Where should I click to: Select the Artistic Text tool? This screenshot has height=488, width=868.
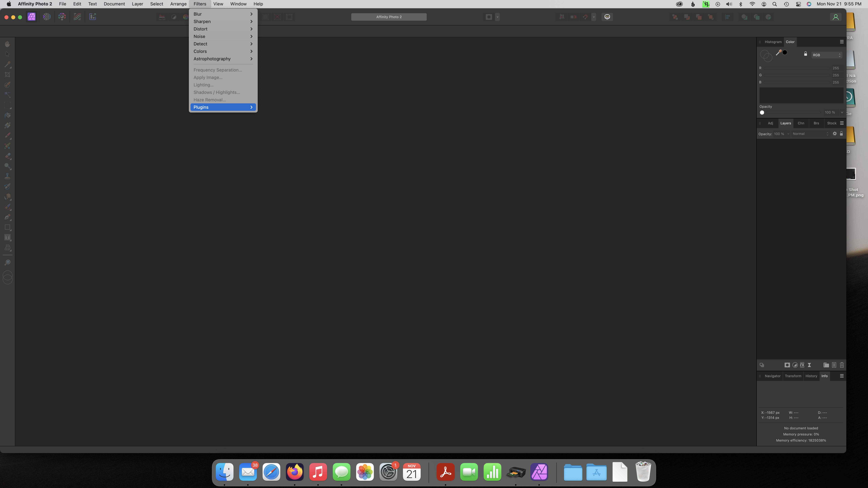click(x=7, y=237)
